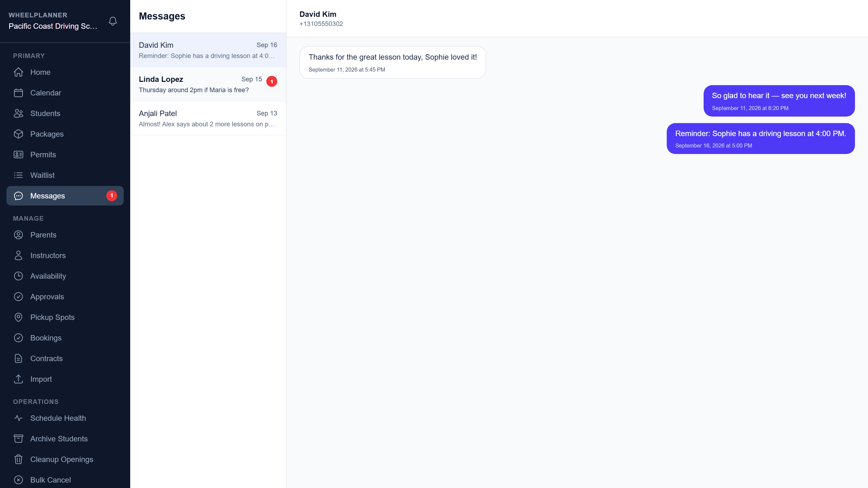Click the Messages panel heading
868x488 pixels.
pos(162,16)
